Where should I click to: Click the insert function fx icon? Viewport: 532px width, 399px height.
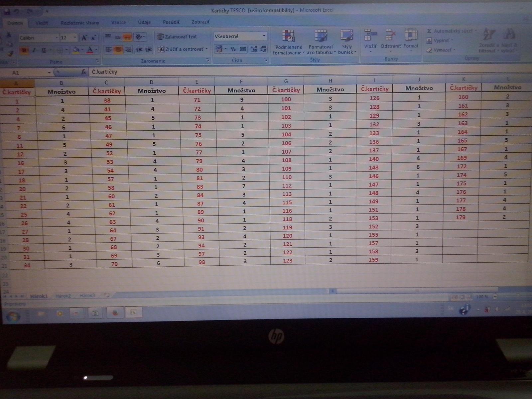point(84,72)
